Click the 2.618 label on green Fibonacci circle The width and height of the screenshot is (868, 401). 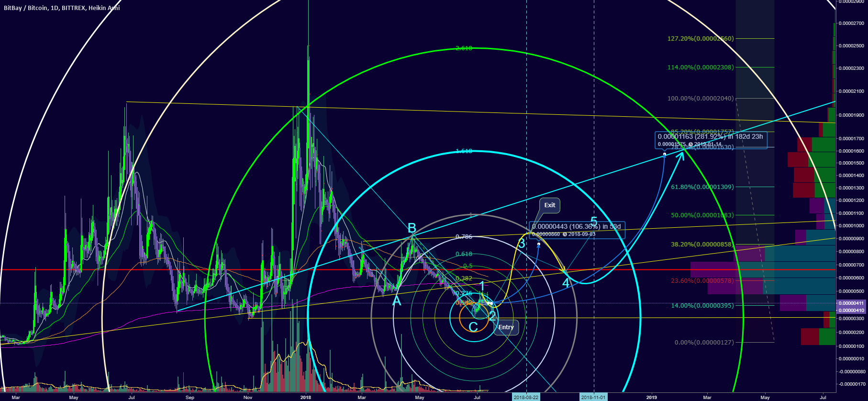pyautogui.click(x=464, y=48)
